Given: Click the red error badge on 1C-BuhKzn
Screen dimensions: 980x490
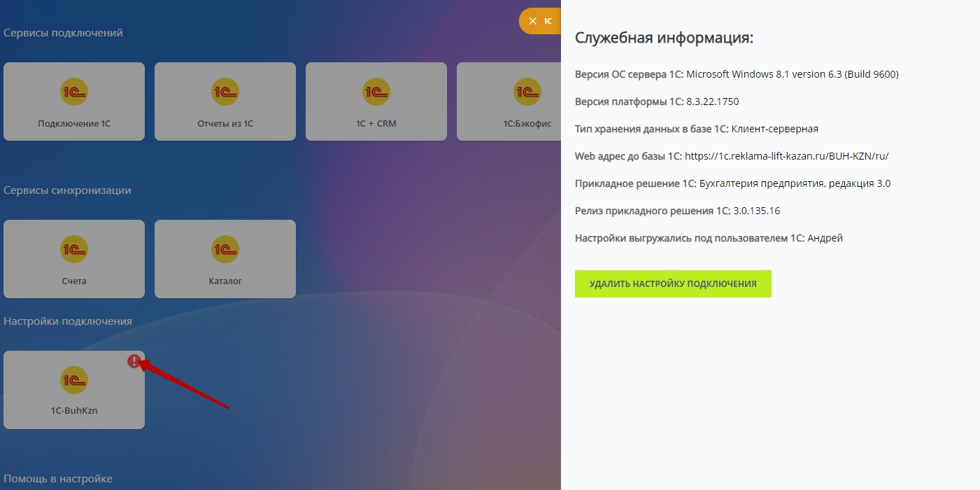Looking at the screenshot, I should [x=134, y=361].
